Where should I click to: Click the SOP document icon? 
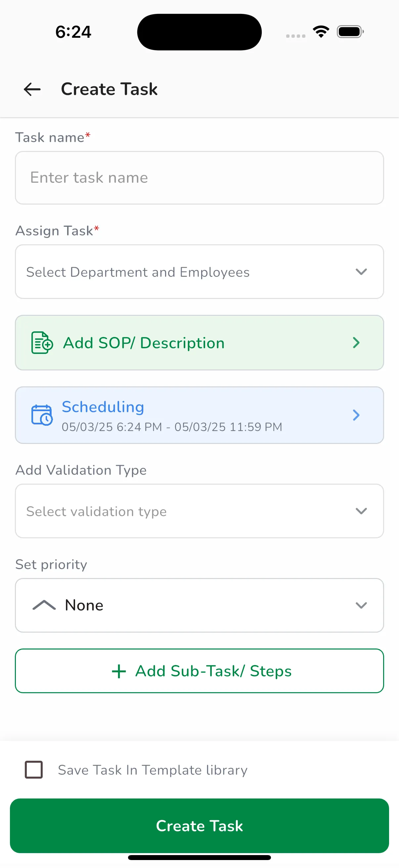(42, 343)
